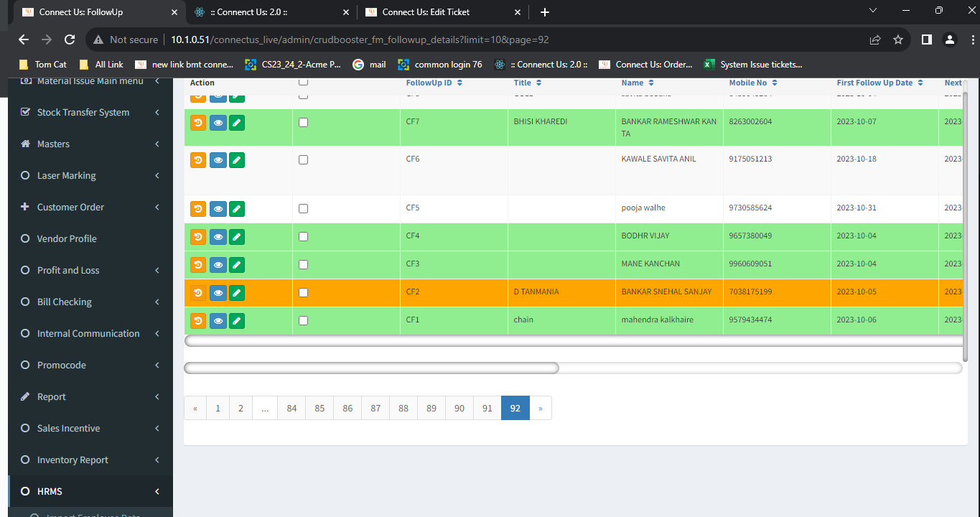Open Vendor Profile sidebar item
The width and height of the screenshot is (980, 517).
(x=90, y=239)
